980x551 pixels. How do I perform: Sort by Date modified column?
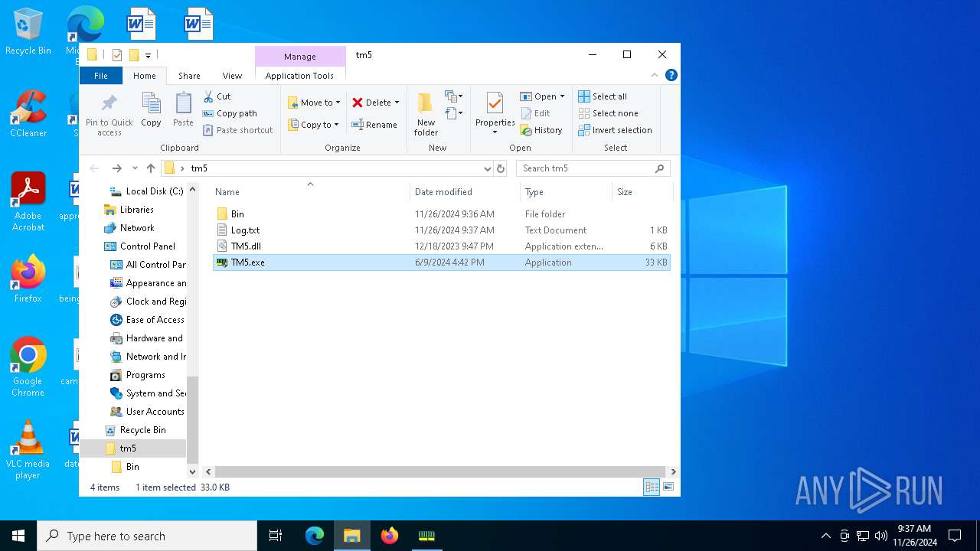coord(464,192)
